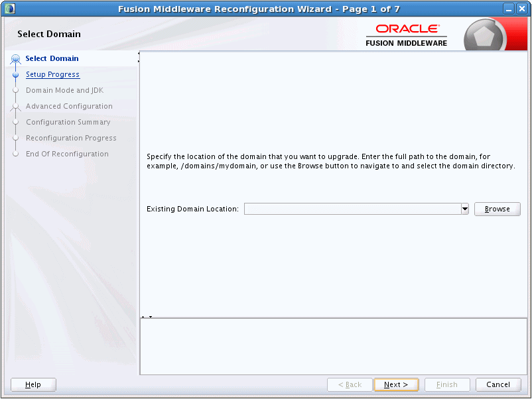Image resolution: width=532 pixels, height=399 pixels.
Task: Open the Existing Domain Location dropdown arrow
Action: (x=465, y=209)
